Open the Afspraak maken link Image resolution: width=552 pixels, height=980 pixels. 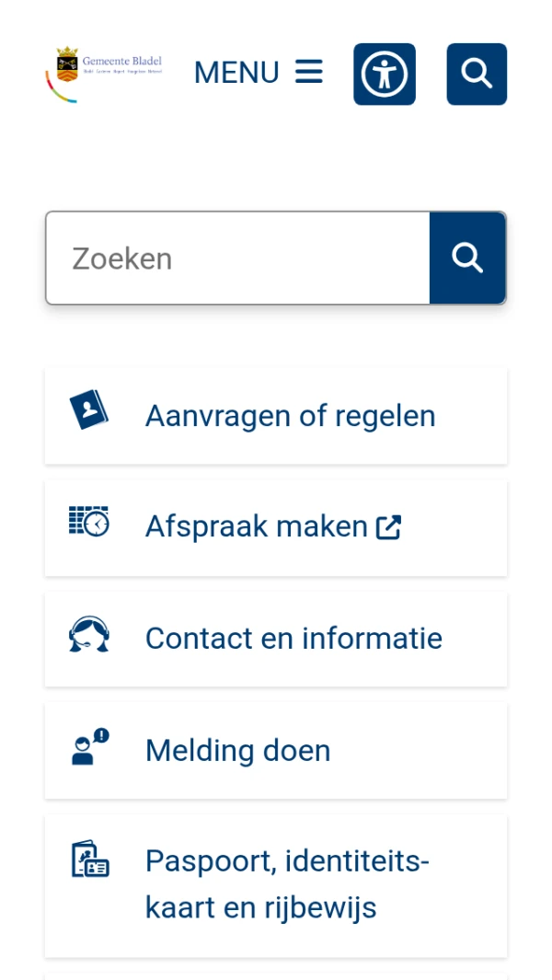[x=257, y=526]
